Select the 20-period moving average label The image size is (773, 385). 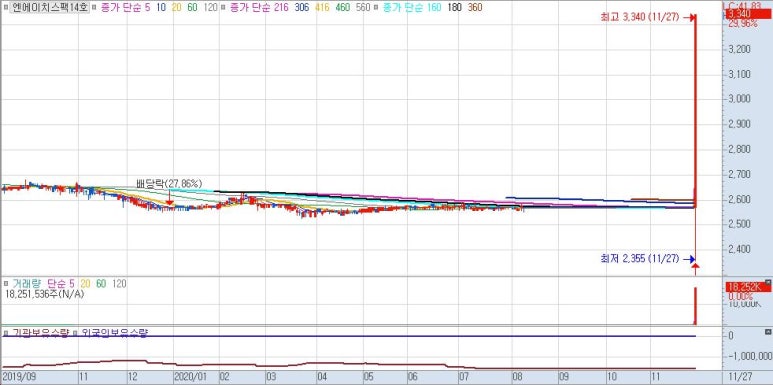coord(177,7)
